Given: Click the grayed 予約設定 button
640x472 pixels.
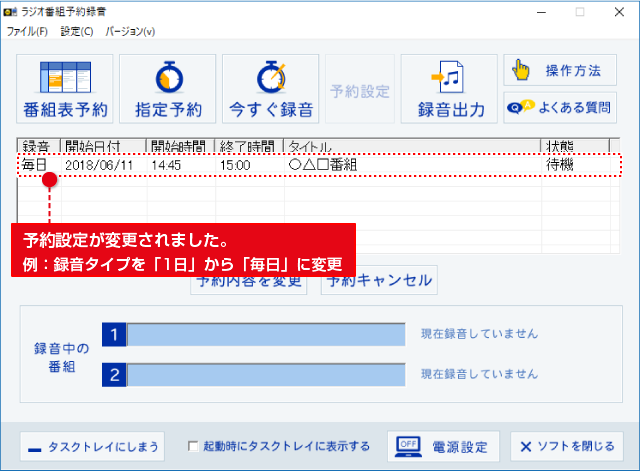Looking at the screenshot, I should (x=360, y=89).
